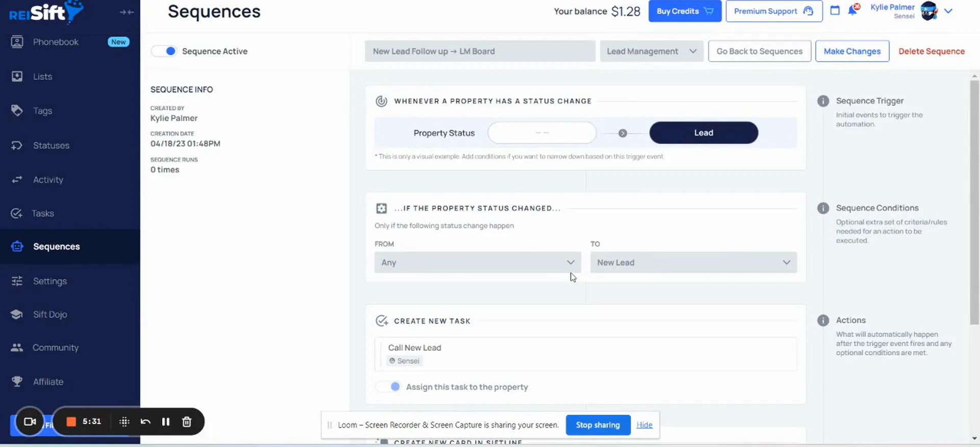This screenshot has width=980, height=447.
Task: Open the FROM status dropdown showing Any
Action: coord(478,262)
